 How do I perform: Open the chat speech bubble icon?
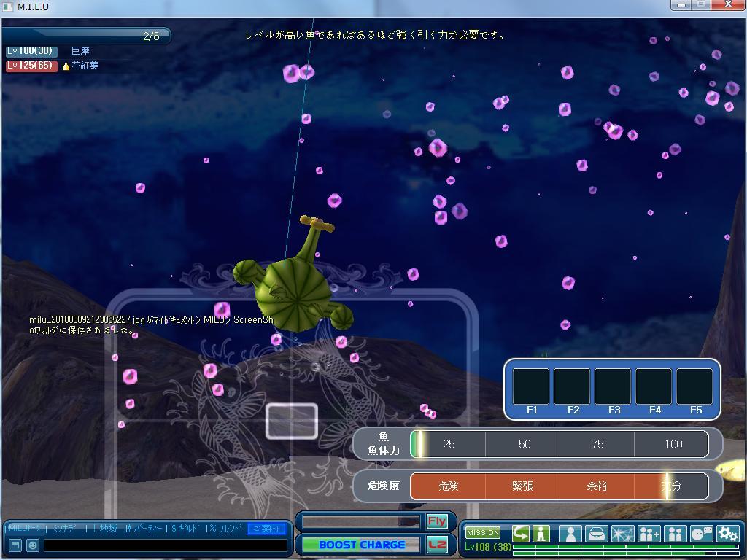701,534
